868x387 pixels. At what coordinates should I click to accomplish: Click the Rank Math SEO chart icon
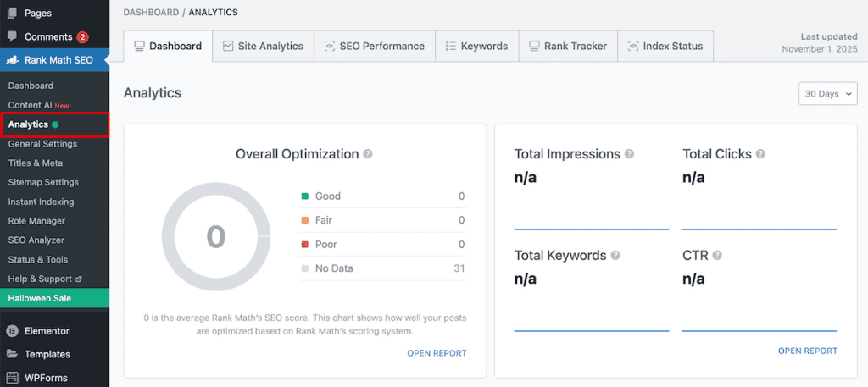[12, 60]
